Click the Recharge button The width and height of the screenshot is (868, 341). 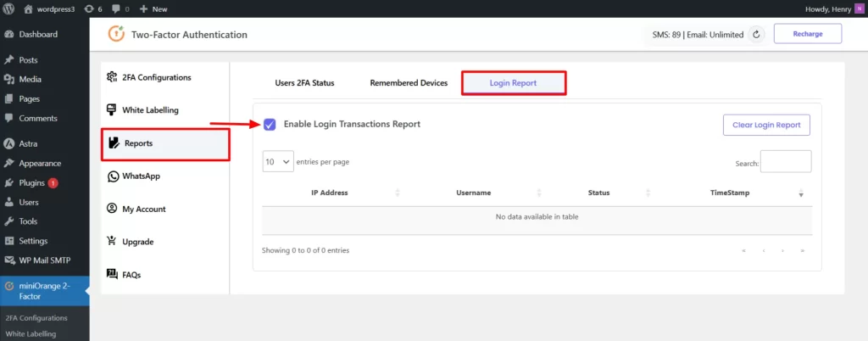[x=808, y=34]
